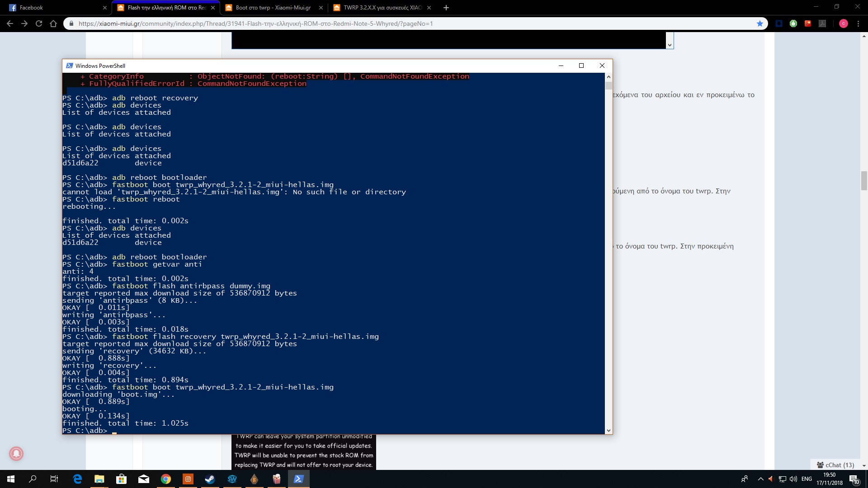Close the TWRP 3.2.X.X tab
The height and width of the screenshot is (488, 868).
click(429, 8)
